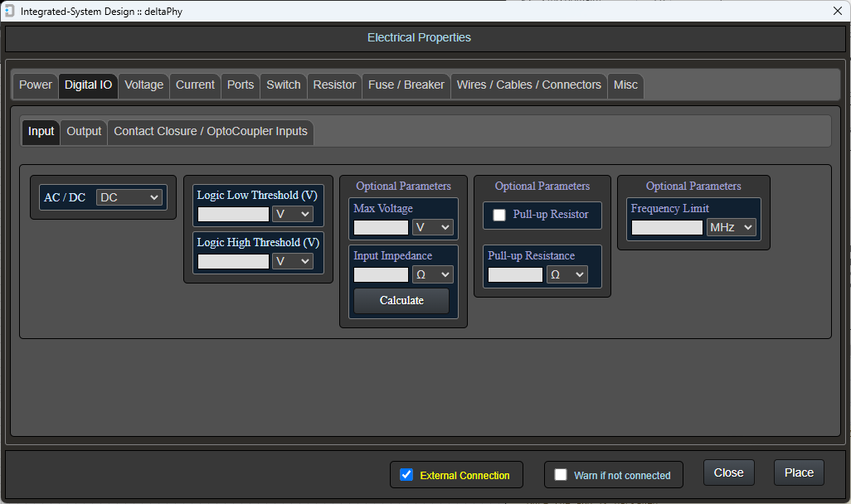The width and height of the screenshot is (851, 504).
Task: Select the Output sub-tab
Action: (x=84, y=132)
